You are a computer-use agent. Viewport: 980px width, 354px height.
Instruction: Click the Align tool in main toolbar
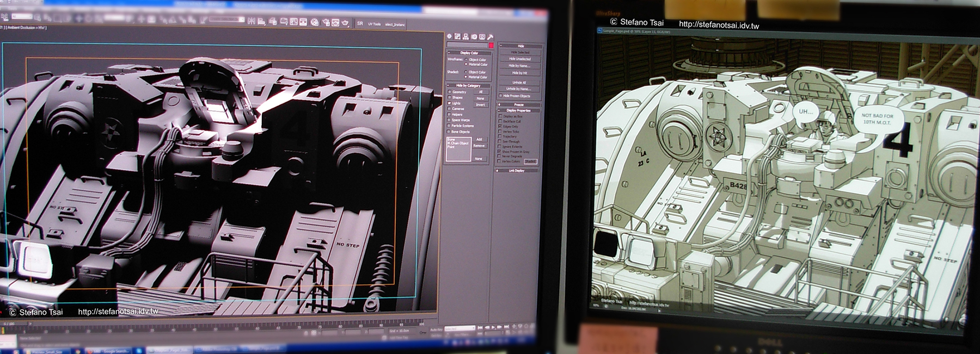262,22
